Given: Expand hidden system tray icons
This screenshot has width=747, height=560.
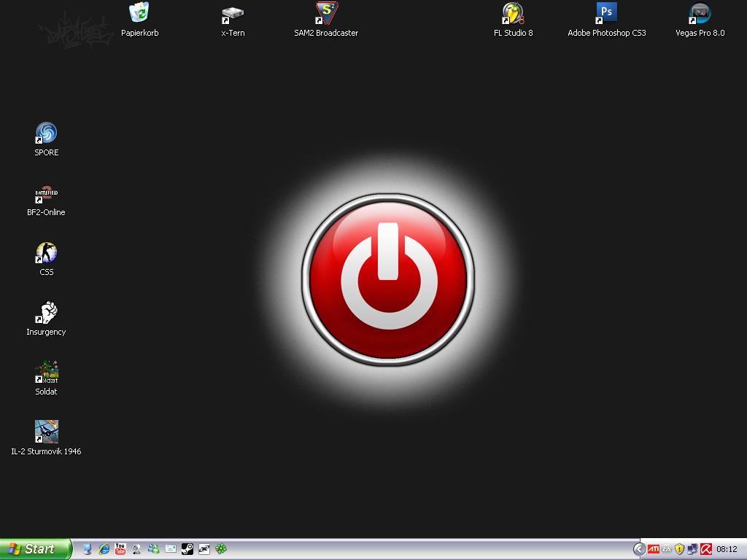Looking at the screenshot, I should coord(639,549).
